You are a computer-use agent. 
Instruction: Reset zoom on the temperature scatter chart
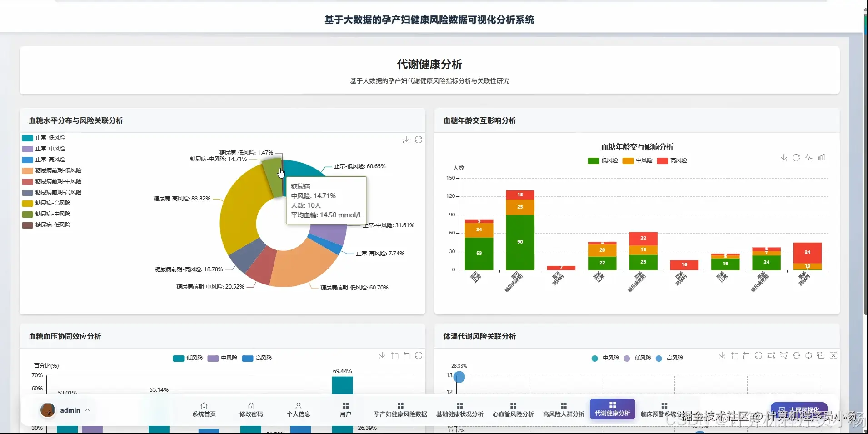[x=746, y=355]
